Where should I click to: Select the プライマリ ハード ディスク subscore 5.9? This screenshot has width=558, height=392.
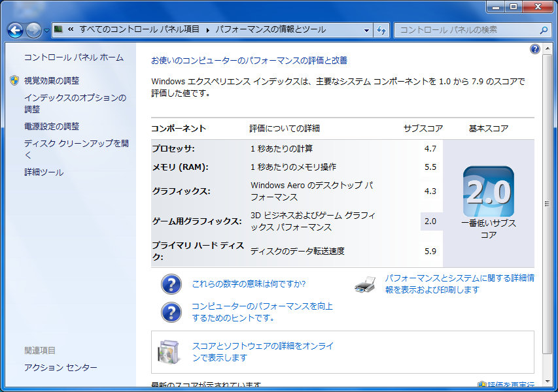(430, 252)
